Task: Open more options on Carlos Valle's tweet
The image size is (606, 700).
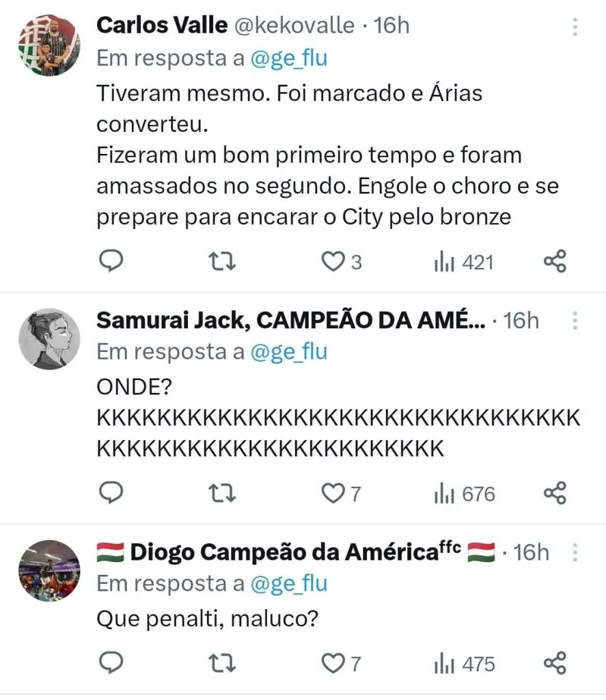Action: tap(575, 27)
